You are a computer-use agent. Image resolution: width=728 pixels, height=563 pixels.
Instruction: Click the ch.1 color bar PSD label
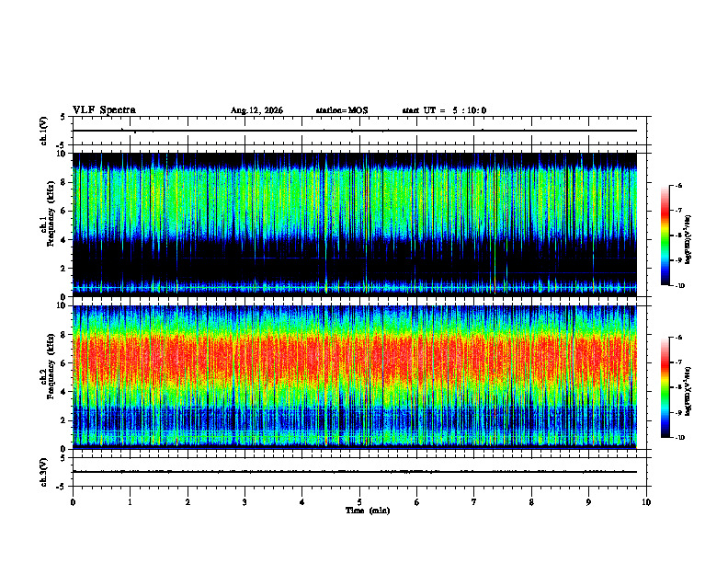click(x=688, y=240)
